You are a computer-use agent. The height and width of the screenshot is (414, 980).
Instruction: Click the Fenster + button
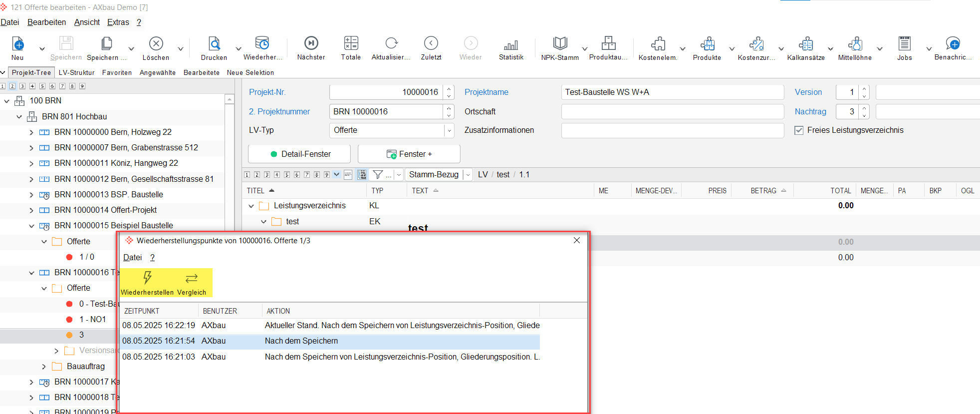(409, 154)
